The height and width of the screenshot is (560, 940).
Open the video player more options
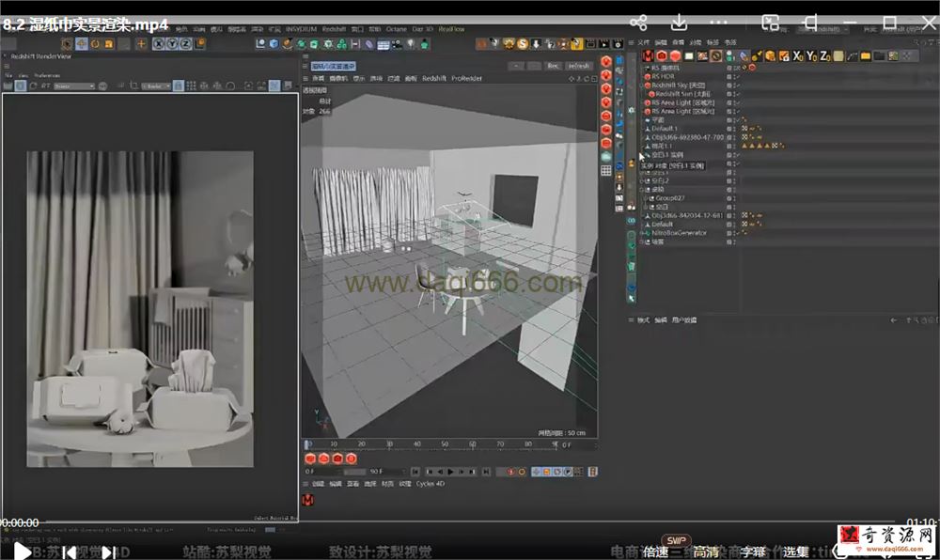[x=718, y=23]
